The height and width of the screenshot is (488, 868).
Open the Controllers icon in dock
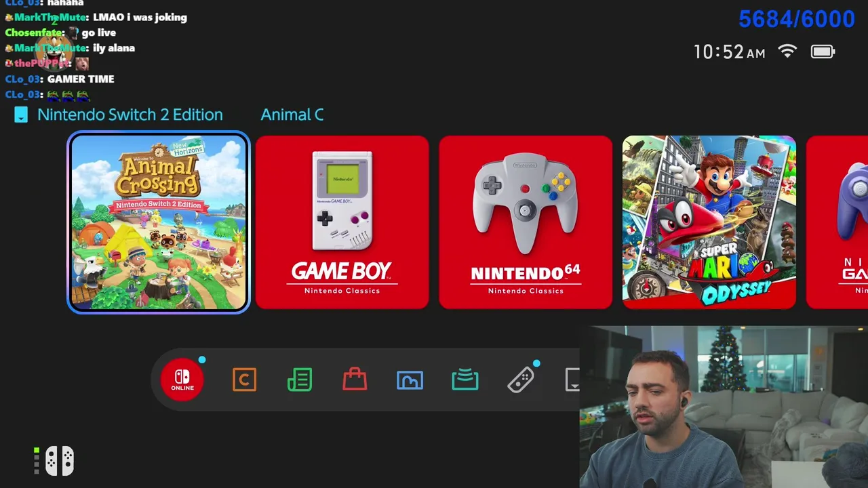[x=520, y=380]
